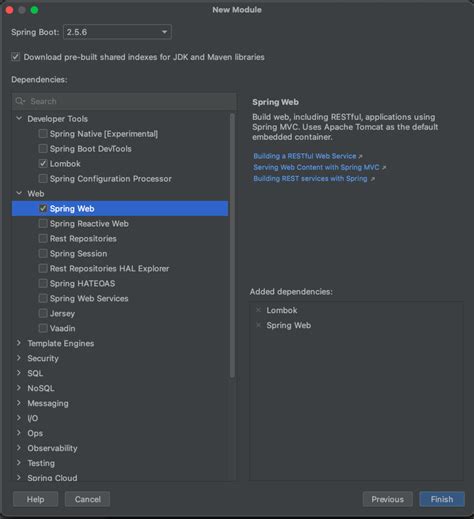Open external link arrow for Building a RESTful Web Service

click(360, 156)
